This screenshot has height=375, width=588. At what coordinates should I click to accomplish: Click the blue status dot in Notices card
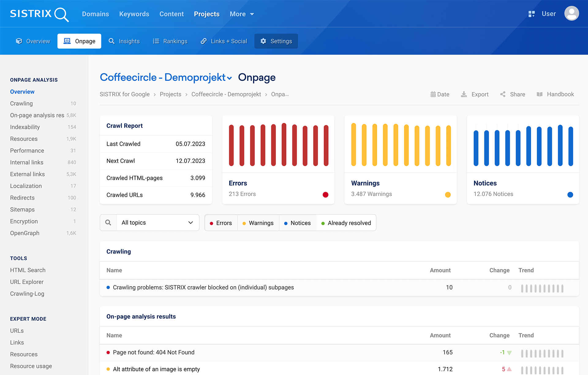[x=570, y=195]
